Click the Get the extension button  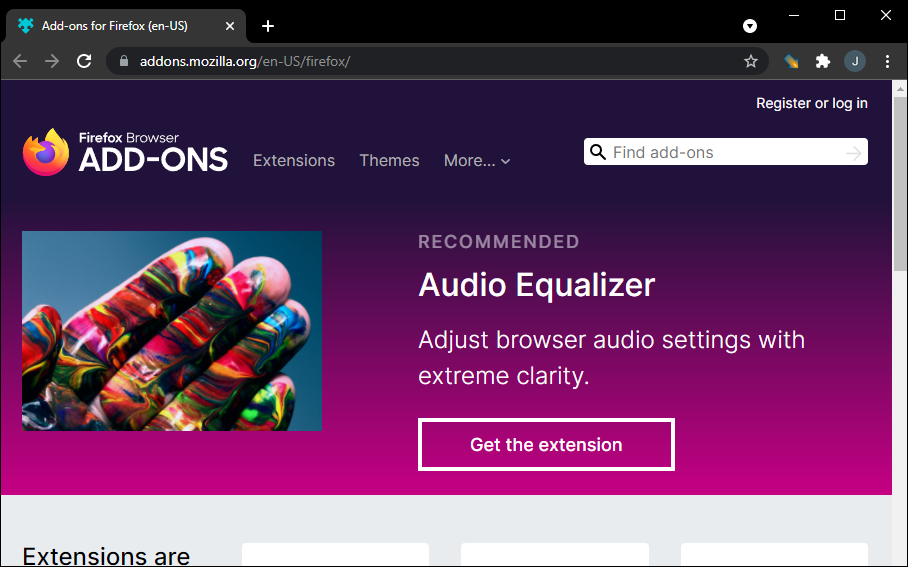coord(546,444)
